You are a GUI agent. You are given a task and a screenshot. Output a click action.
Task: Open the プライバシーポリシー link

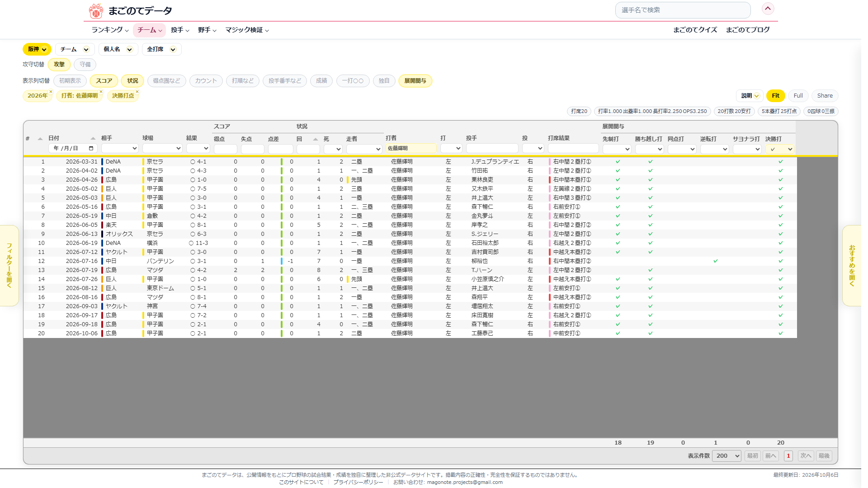(358, 482)
